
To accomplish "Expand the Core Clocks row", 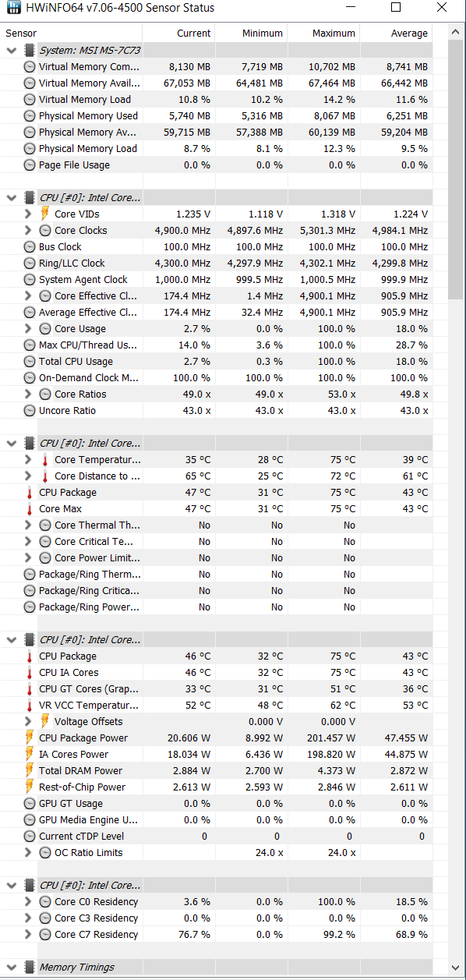I will (28, 230).
